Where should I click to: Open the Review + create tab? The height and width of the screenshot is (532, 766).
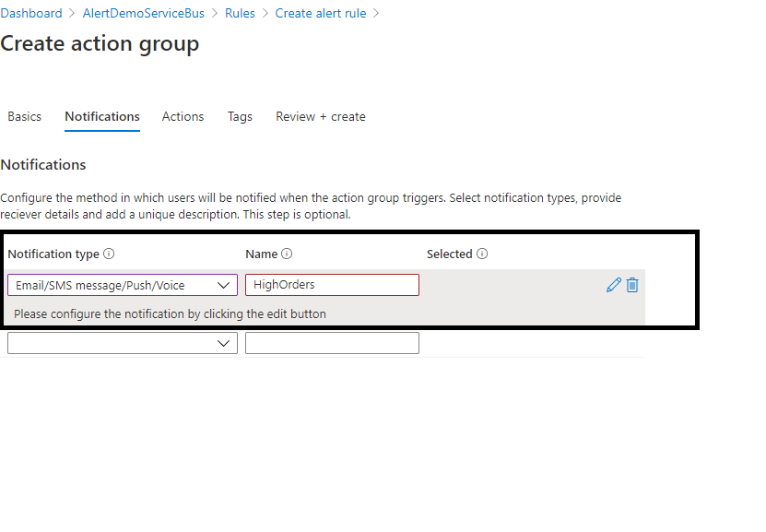click(x=321, y=116)
